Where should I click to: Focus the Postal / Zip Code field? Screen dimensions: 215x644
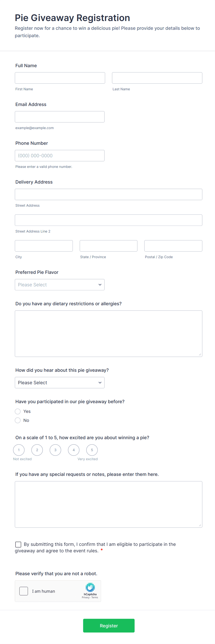173,246
